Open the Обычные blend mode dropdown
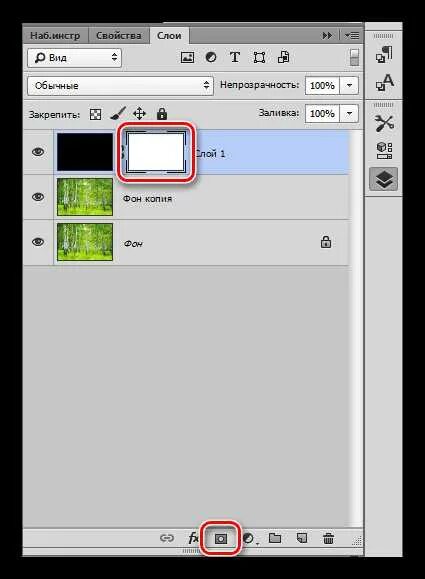425x579 pixels. coord(120,86)
